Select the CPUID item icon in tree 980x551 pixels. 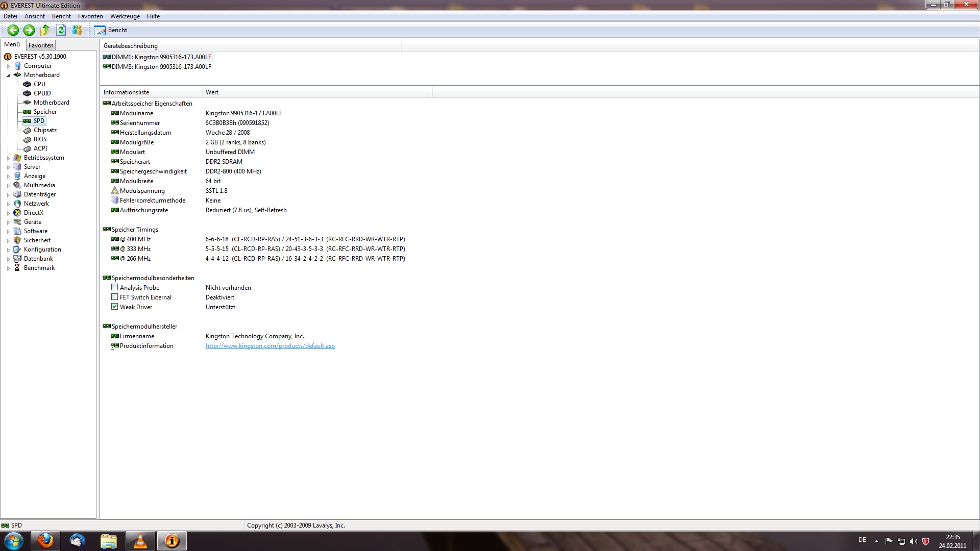coord(27,93)
